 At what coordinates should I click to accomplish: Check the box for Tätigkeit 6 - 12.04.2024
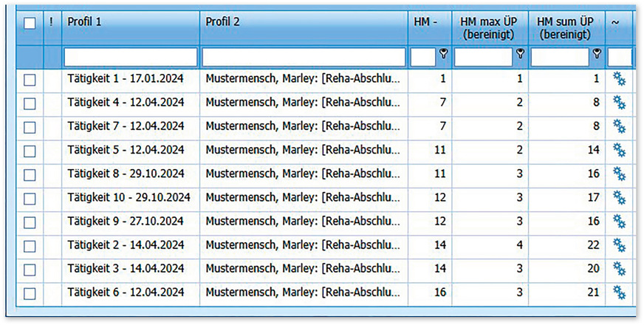click(30, 294)
